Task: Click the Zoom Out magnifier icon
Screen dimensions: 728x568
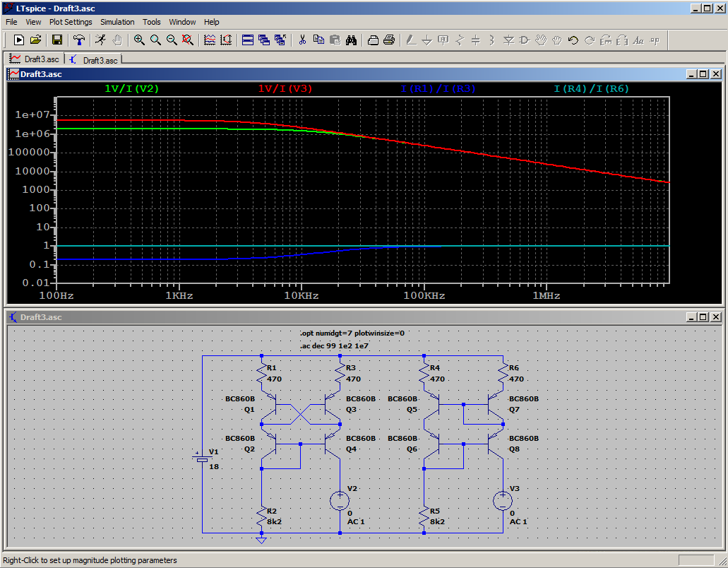Action: click(172, 40)
